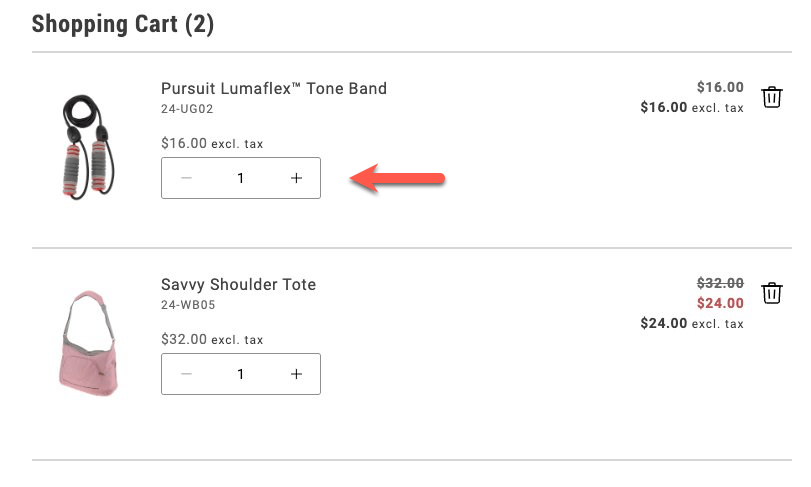Click the red arrow annotation
This screenshot has height=487, width=811.
[x=398, y=179]
